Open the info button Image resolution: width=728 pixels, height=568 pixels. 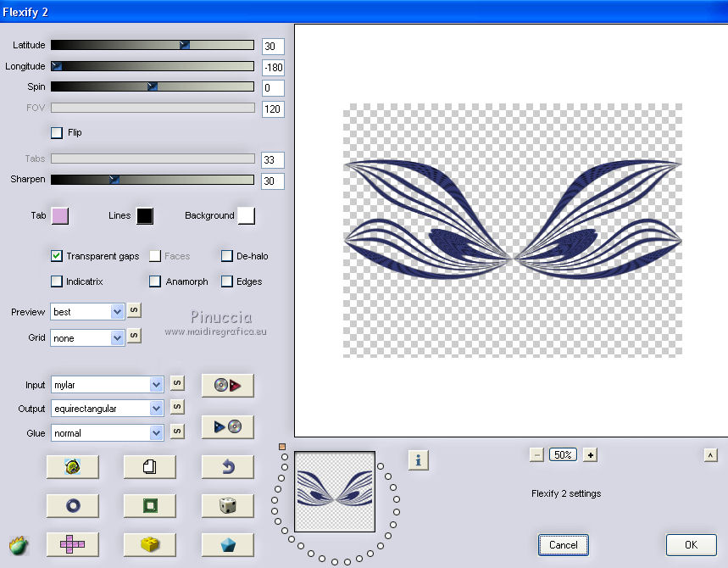tap(419, 460)
